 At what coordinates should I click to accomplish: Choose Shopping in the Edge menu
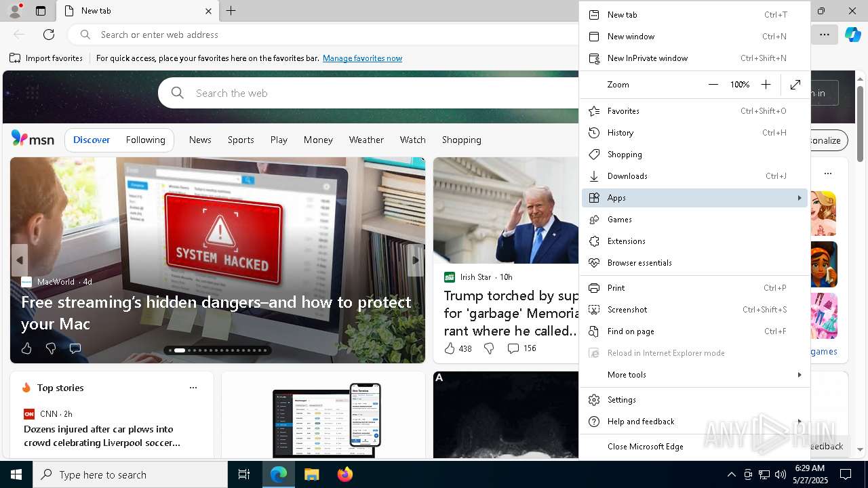click(694, 155)
